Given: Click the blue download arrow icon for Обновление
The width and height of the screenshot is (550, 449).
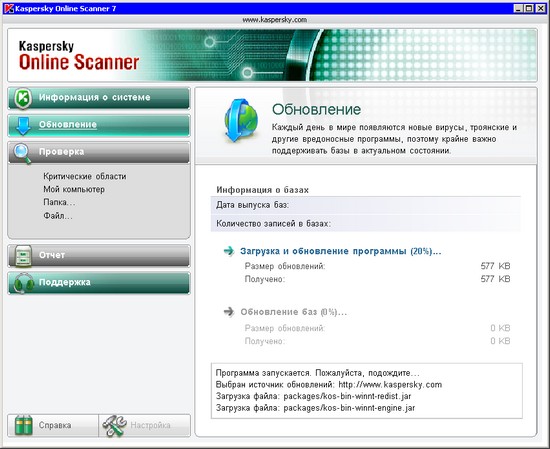Looking at the screenshot, I should (x=23, y=126).
